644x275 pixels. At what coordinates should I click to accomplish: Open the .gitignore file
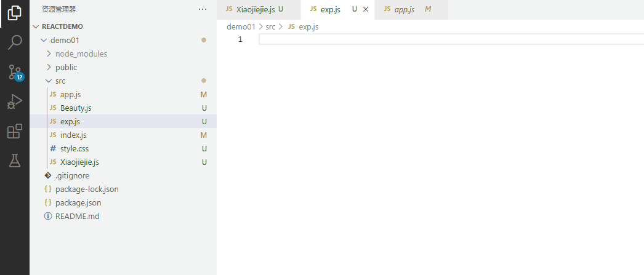point(123,176)
